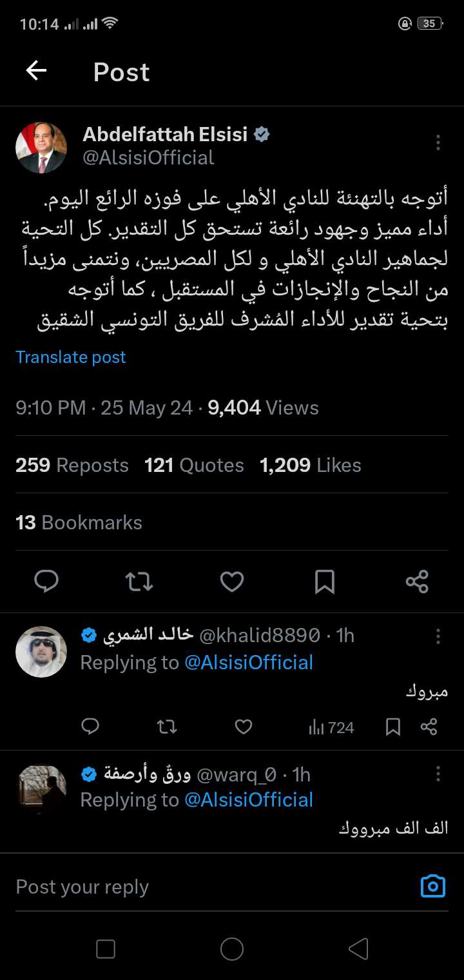Reply to Abdelfattah Elsisi's main post
Screen dimensions: 464x980
click(46, 582)
